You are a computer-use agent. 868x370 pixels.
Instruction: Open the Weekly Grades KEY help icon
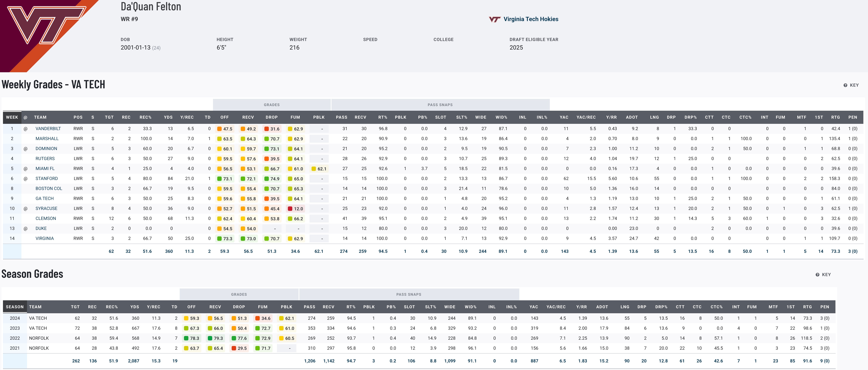[845, 85]
